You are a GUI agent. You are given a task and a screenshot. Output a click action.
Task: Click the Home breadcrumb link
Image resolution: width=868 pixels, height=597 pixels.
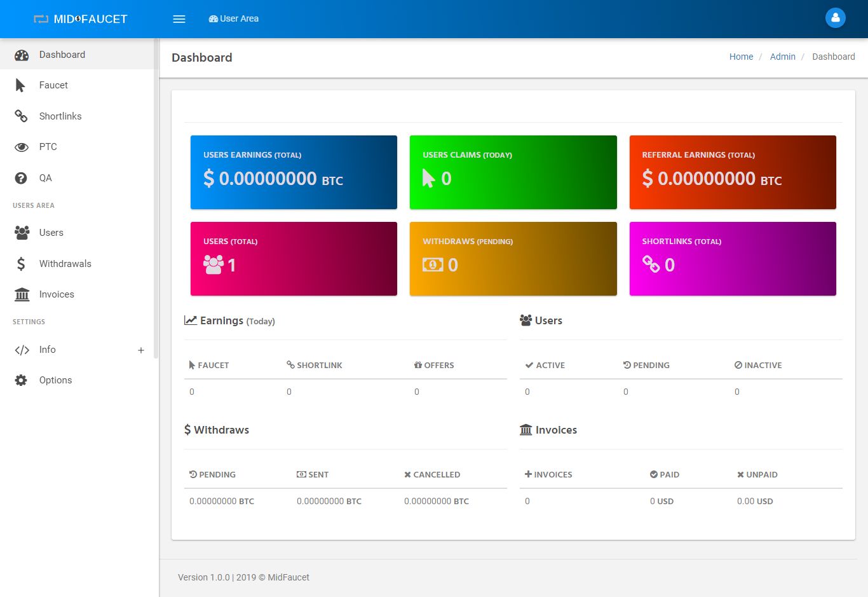point(741,57)
